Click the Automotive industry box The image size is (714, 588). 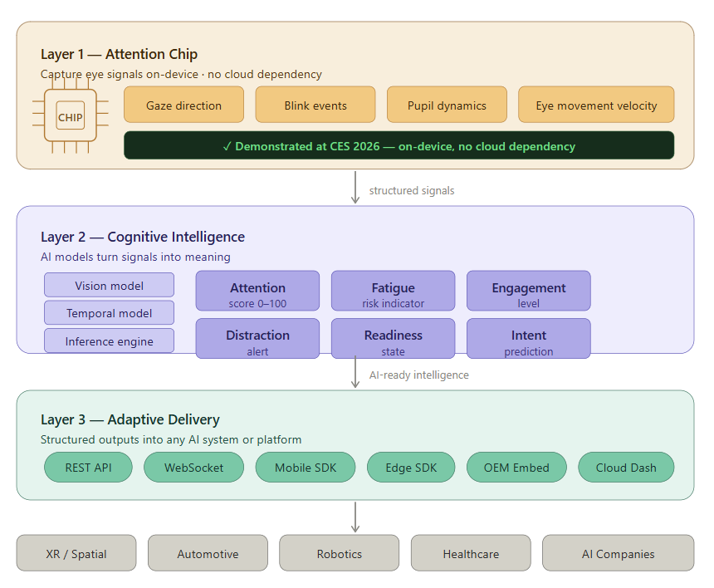click(x=208, y=553)
